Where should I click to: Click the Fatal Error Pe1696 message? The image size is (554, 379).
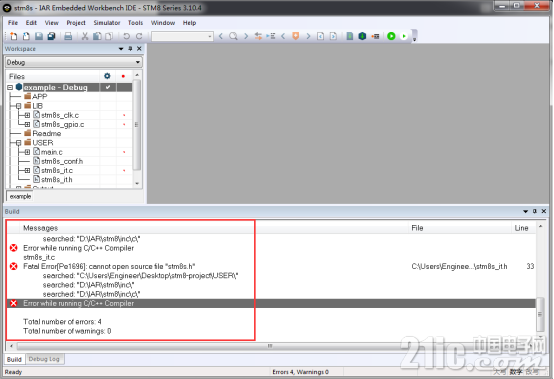[x=109, y=266]
